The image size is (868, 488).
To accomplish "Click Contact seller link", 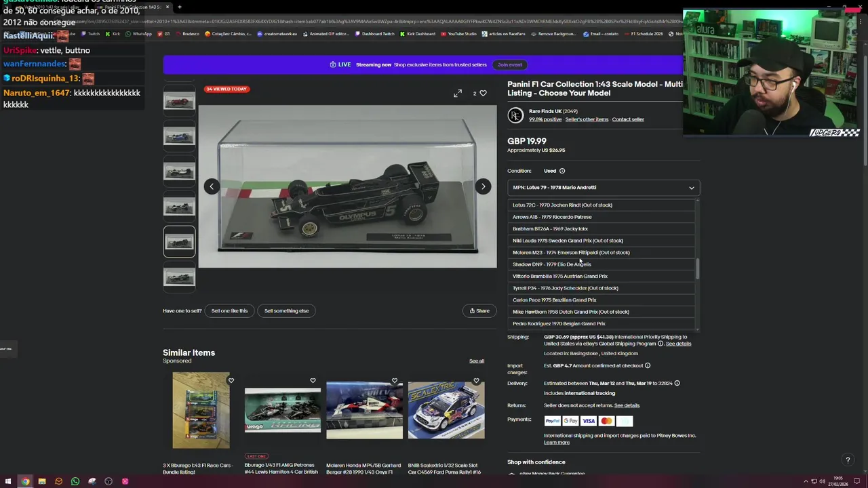I will (x=628, y=120).
